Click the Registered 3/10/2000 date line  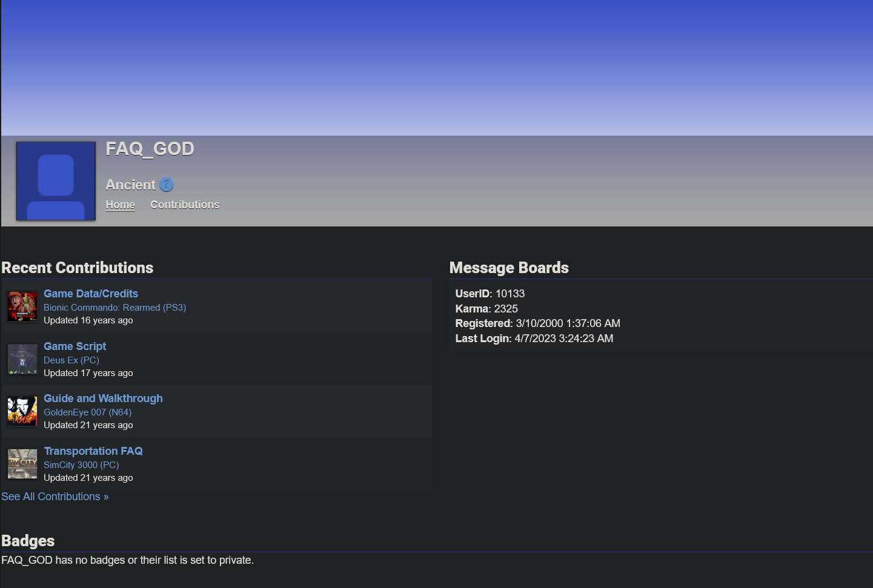[537, 323]
